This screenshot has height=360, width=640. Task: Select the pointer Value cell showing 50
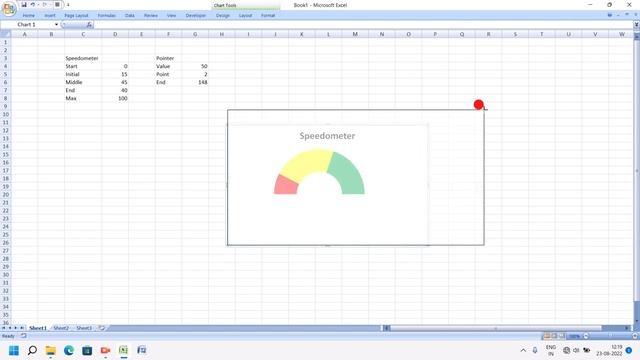[x=195, y=66]
